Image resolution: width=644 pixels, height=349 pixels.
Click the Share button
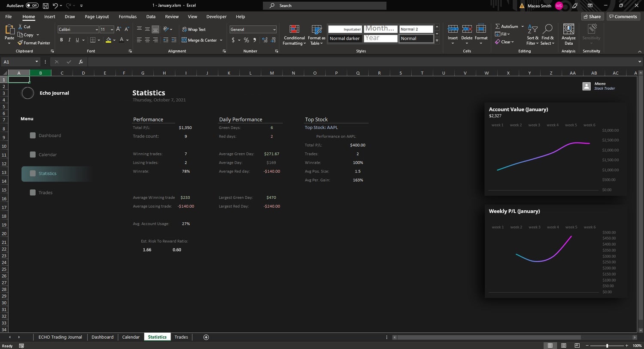(592, 17)
